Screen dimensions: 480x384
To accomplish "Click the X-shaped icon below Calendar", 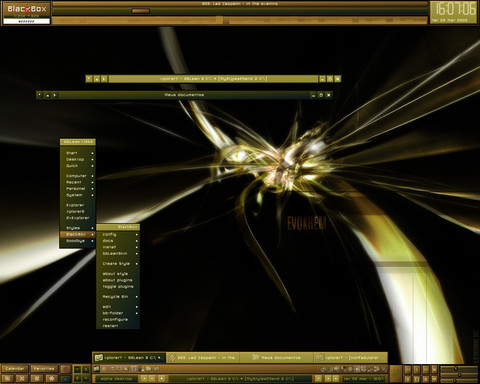I will pos(22,378).
